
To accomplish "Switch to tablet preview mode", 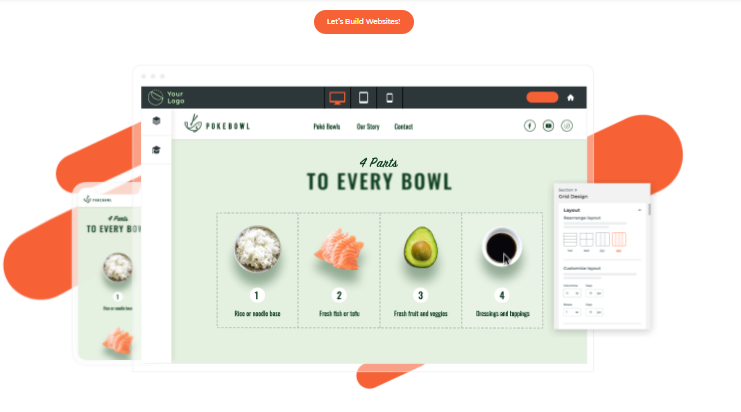I will (363, 98).
